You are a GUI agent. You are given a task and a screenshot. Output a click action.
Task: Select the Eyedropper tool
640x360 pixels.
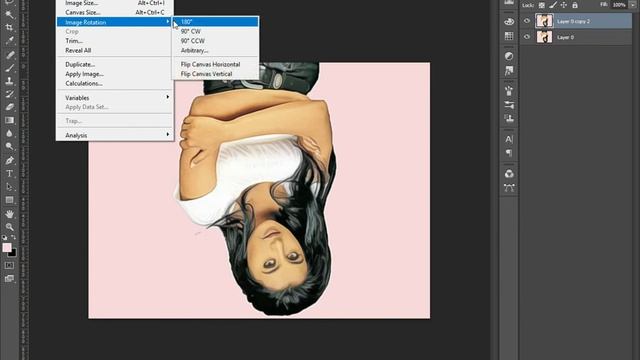coord(9,41)
